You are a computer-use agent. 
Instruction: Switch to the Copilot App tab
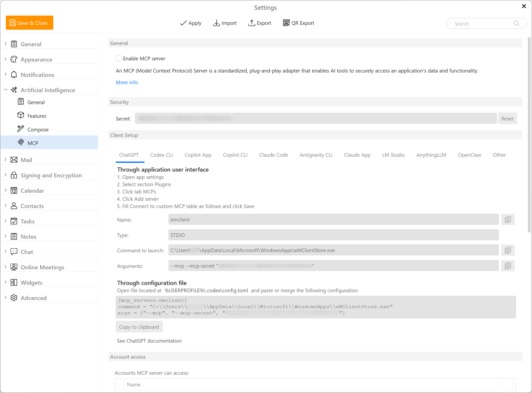point(198,155)
